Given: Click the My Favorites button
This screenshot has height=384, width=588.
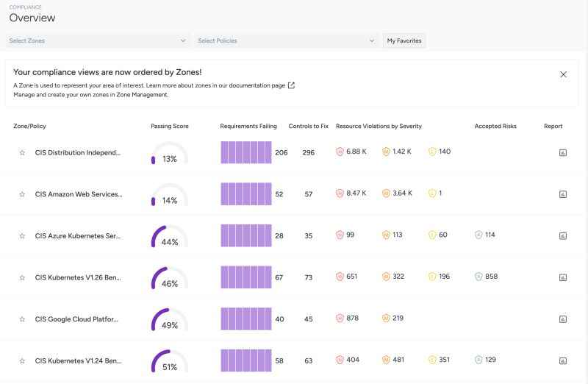Looking at the screenshot, I should pos(404,41).
